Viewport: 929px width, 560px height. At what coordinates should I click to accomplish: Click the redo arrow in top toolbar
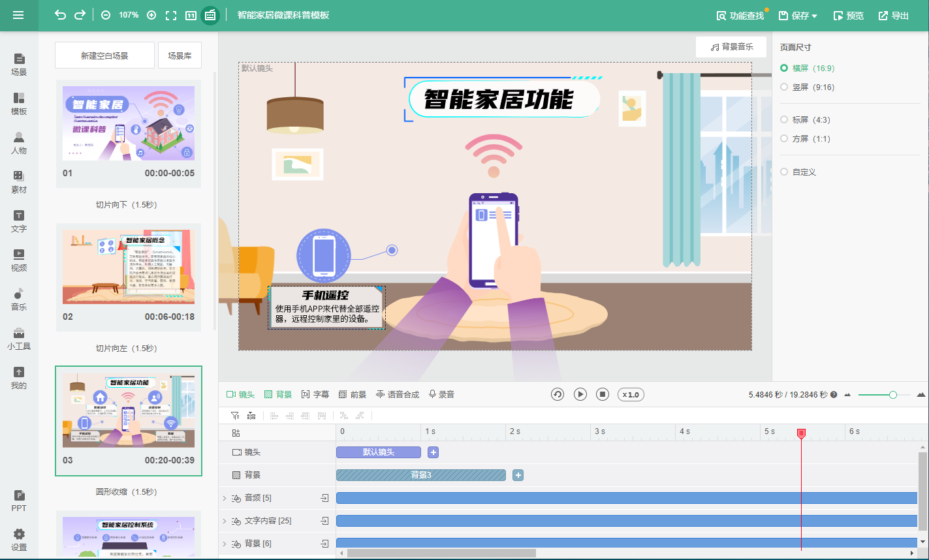[80, 15]
